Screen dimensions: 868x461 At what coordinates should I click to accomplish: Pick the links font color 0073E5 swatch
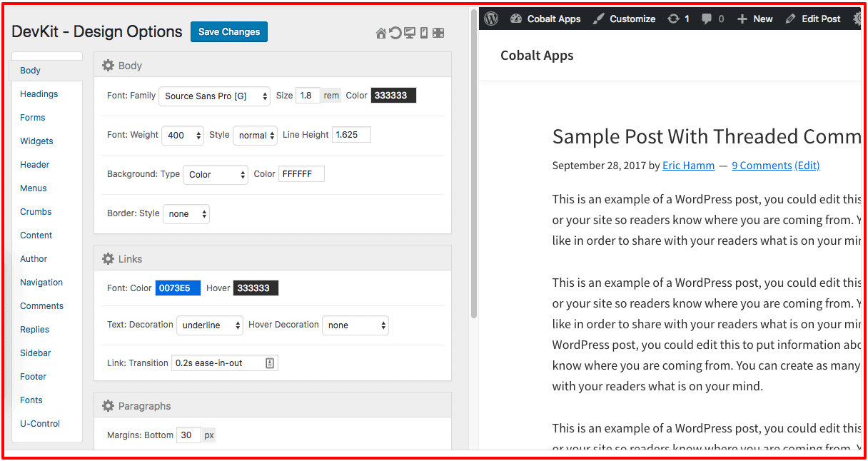(178, 288)
